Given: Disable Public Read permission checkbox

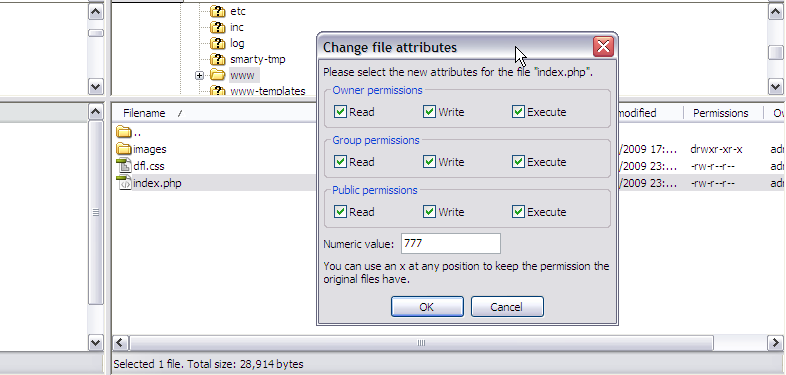Looking at the screenshot, I should [x=340, y=212].
